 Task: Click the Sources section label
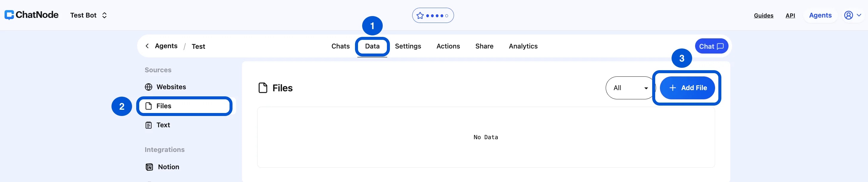(x=158, y=70)
